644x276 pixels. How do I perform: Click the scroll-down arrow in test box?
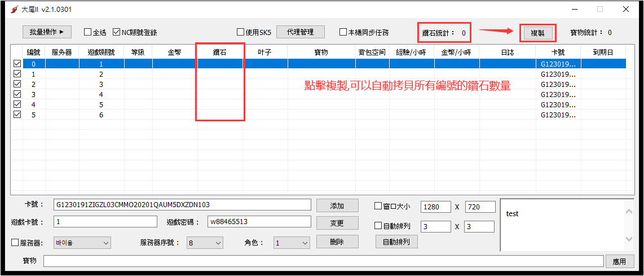(x=629, y=239)
